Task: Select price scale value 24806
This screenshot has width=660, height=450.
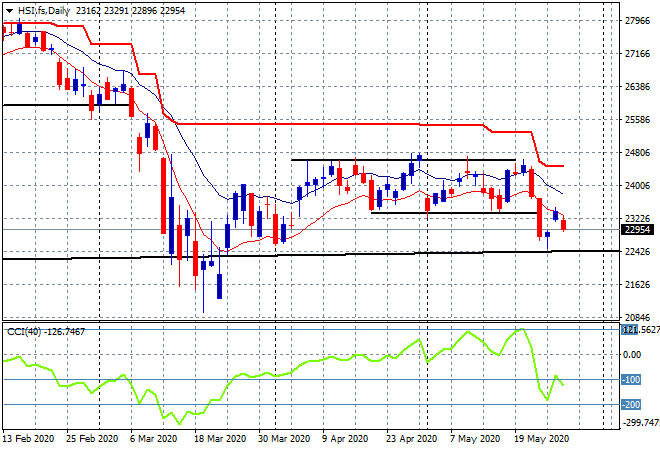Action: (x=638, y=152)
